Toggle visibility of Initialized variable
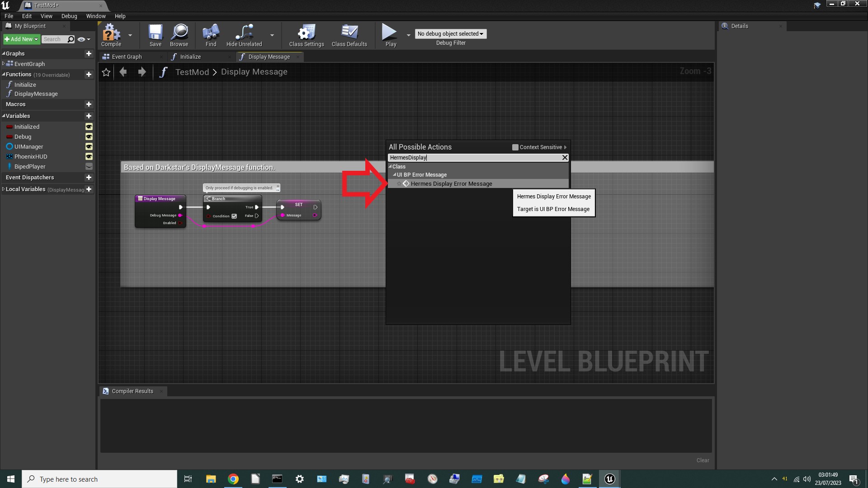868x488 pixels. [x=89, y=127]
